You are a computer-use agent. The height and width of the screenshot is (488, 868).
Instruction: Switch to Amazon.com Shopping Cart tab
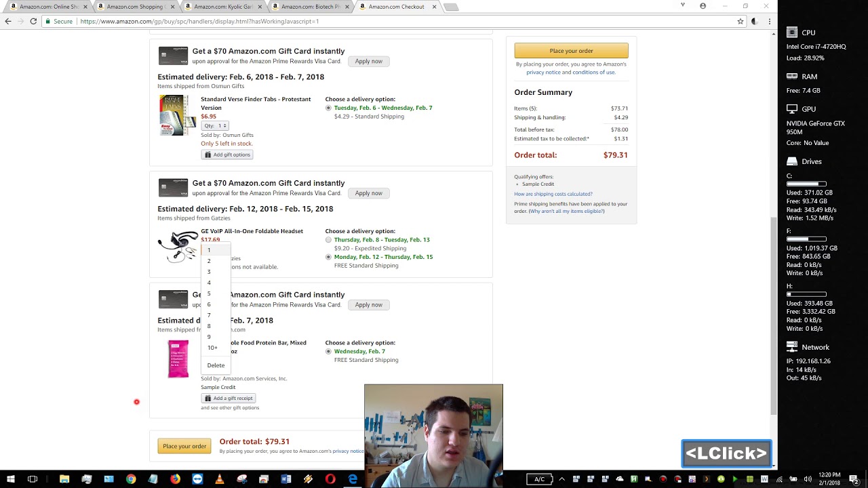[x=136, y=7]
